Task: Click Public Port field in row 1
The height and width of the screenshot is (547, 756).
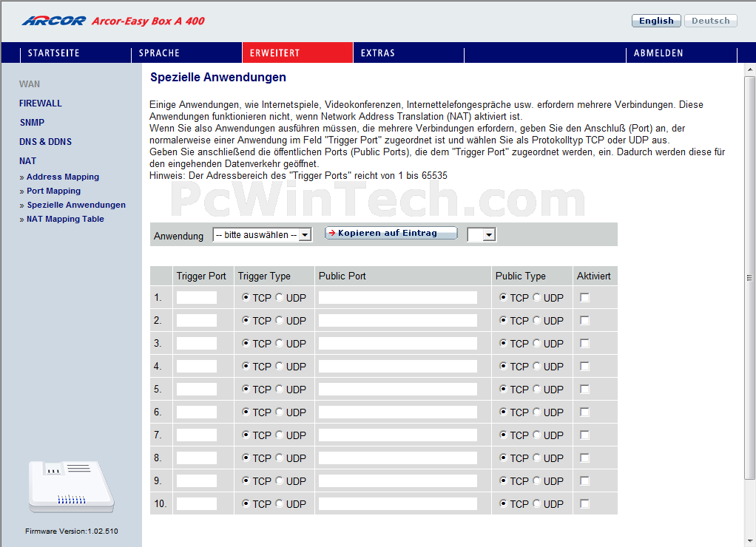Action: [398, 297]
